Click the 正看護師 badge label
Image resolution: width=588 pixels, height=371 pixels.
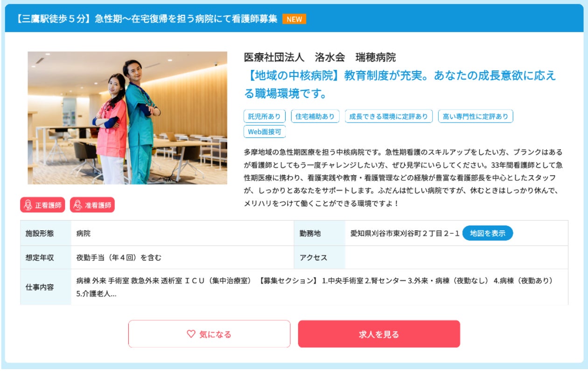(48, 205)
